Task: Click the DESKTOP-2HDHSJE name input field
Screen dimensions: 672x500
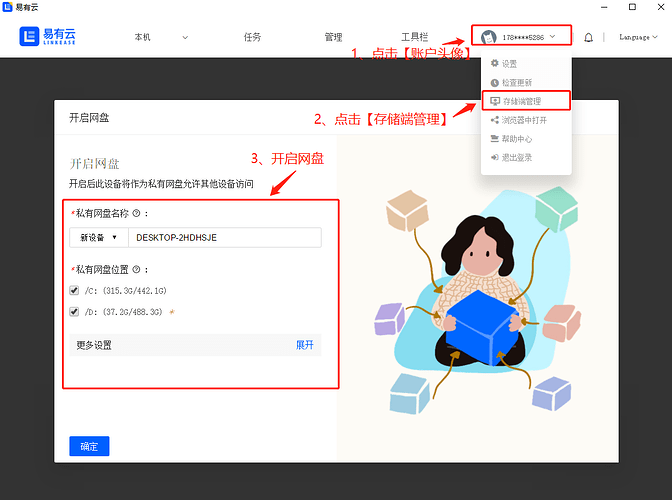Action: pos(224,237)
